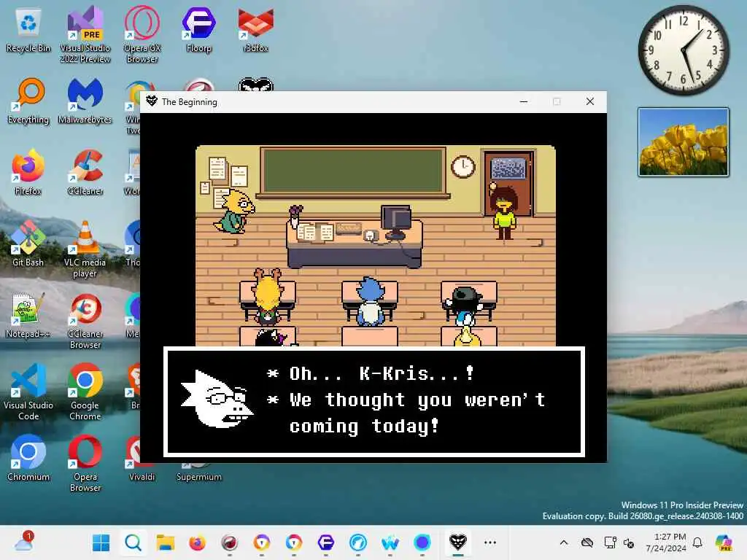This screenshot has height=560, width=747.
Task: Click the cloud sync-off tray icon
Action: pos(587,542)
